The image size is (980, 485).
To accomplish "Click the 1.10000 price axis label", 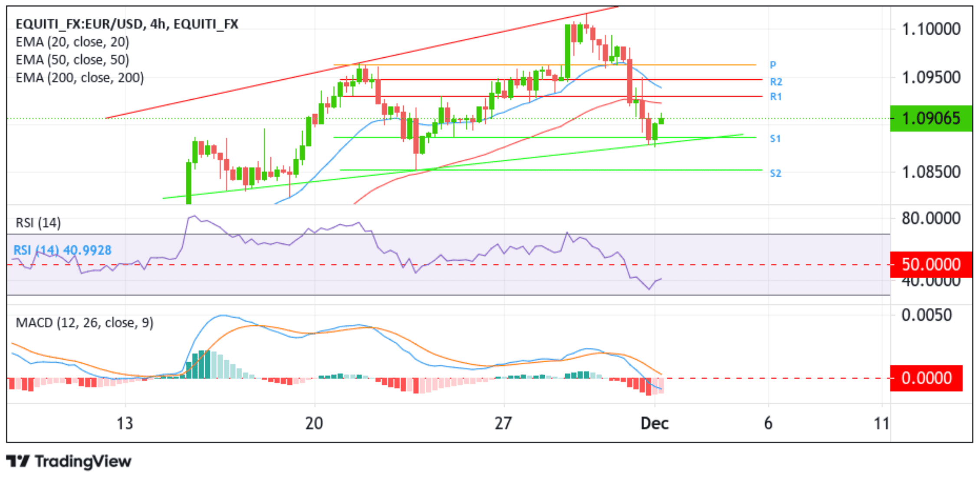I will click(x=931, y=29).
